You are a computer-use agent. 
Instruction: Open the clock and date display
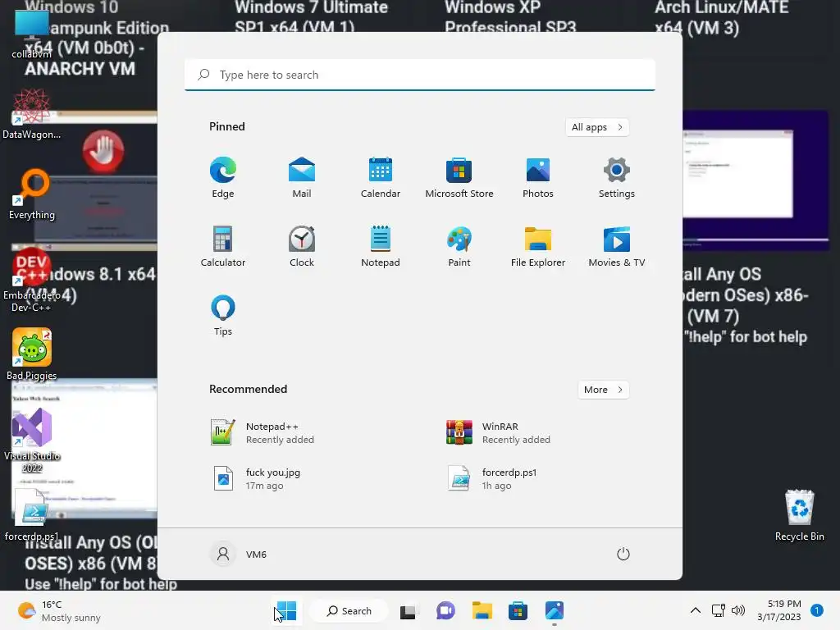pos(779,610)
